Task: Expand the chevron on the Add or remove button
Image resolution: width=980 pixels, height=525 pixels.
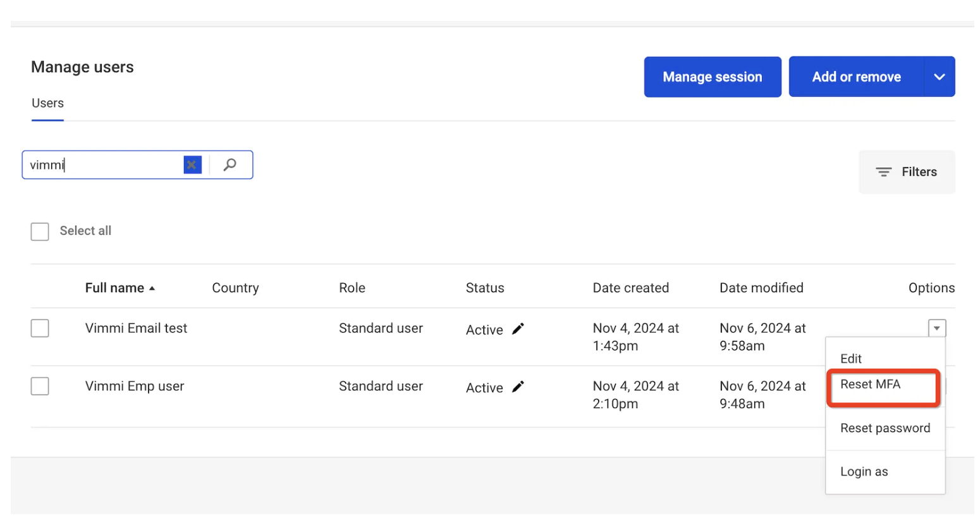Action: (940, 77)
